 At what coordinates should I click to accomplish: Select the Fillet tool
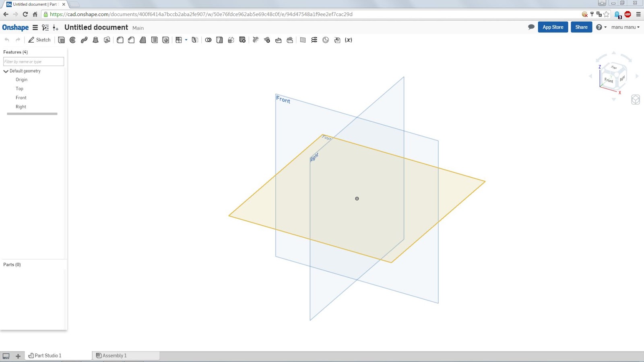[x=120, y=40]
